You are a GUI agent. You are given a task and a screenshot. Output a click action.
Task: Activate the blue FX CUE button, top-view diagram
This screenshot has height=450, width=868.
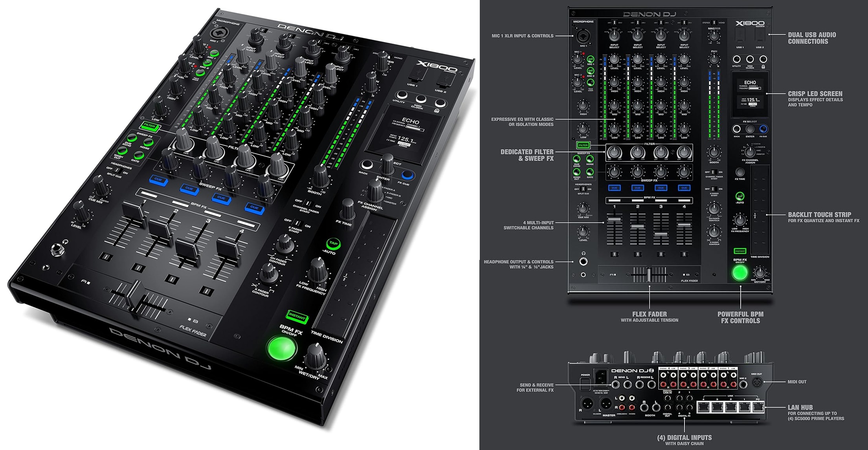pos(763,129)
